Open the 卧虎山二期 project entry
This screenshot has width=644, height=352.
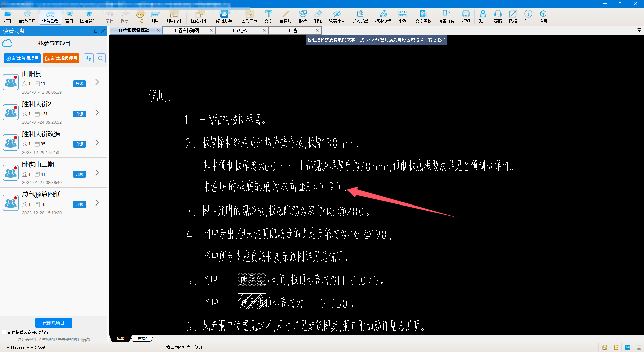point(54,173)
